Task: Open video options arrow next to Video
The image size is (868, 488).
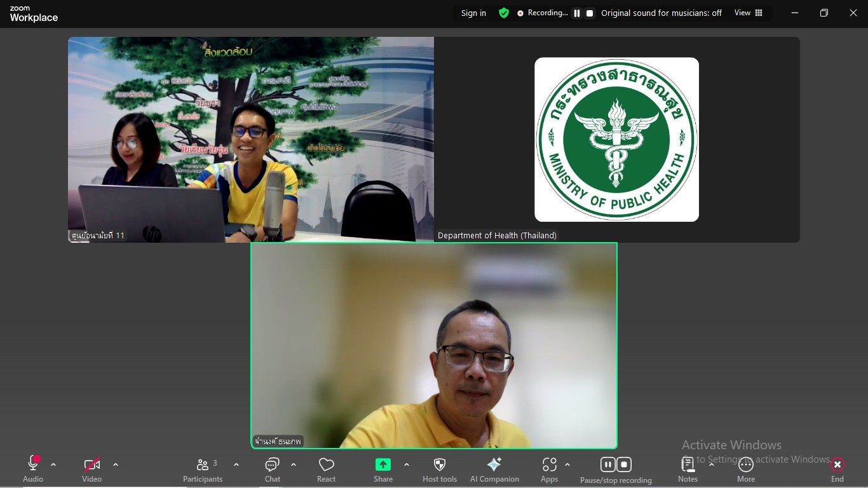Action: pos(116,464)
